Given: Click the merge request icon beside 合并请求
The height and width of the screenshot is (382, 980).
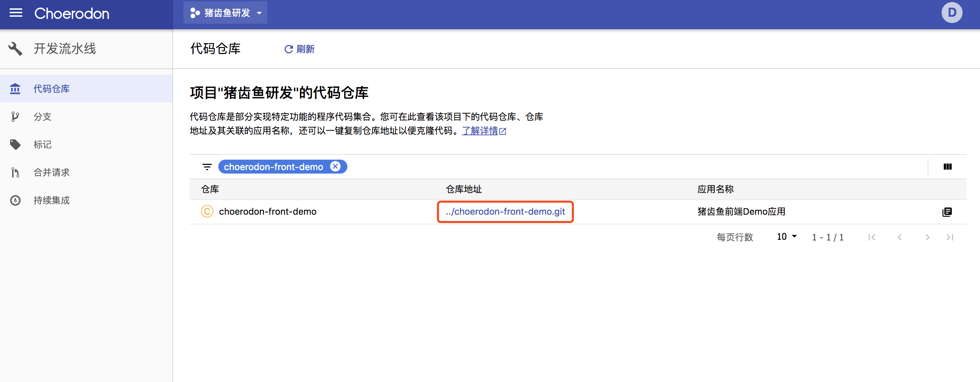Looking at the screenshot, I should point(15,173).
